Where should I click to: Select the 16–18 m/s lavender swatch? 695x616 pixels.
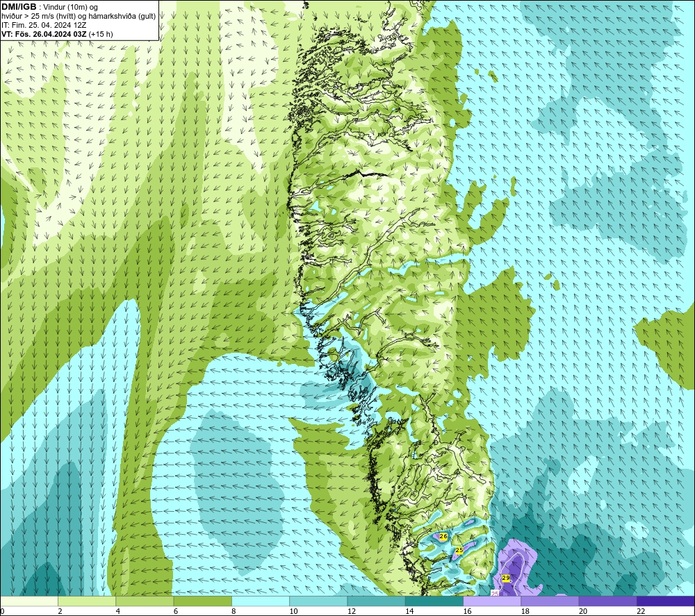point(492,601)
